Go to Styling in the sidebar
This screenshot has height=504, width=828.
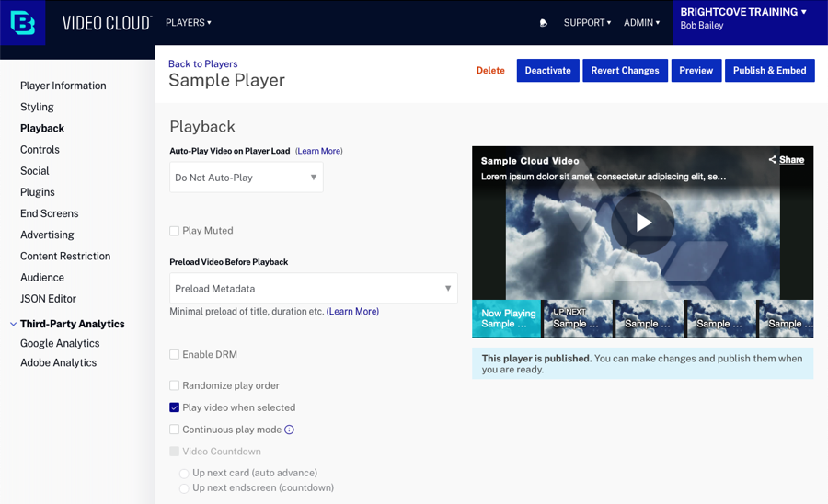click(37, 108)
